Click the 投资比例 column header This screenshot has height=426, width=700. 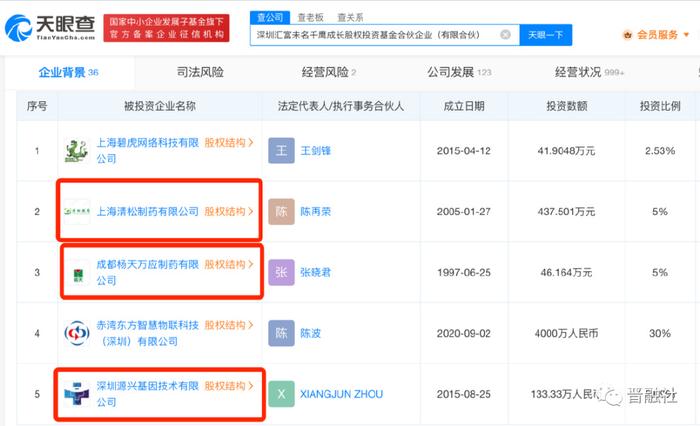[660, 106]
